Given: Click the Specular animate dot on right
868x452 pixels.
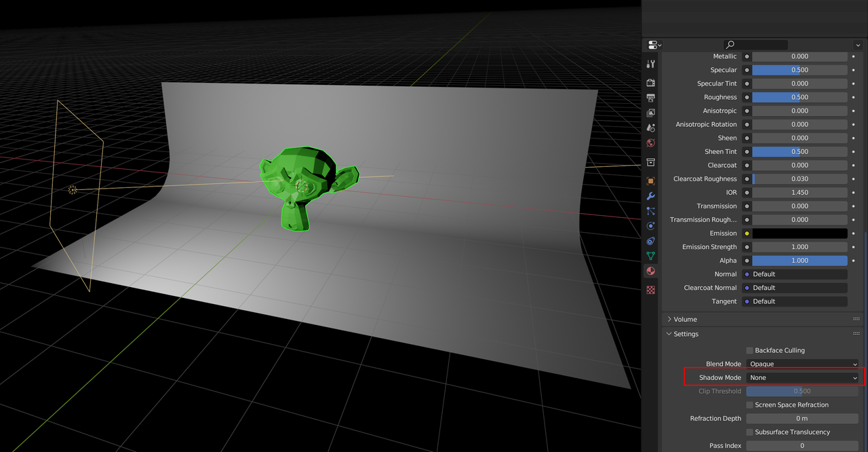Looking at the screenshot, I should [854, 70].
